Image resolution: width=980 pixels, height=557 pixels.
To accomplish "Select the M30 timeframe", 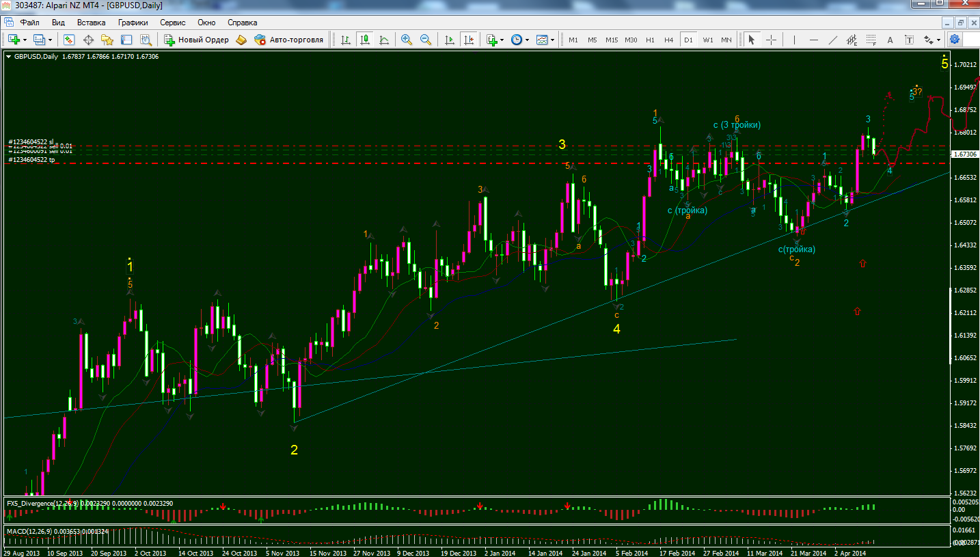I will coord(631,40).
